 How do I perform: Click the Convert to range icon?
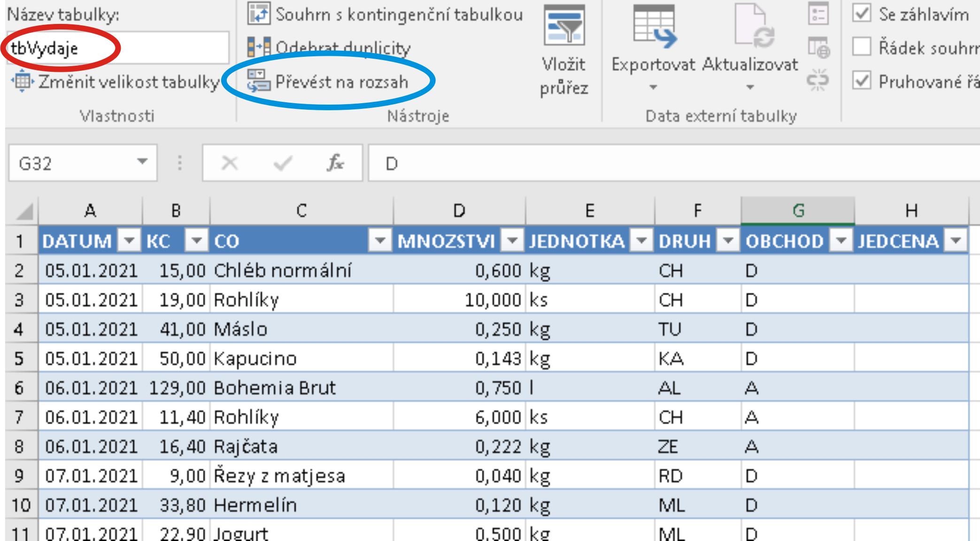coord(259,81)
